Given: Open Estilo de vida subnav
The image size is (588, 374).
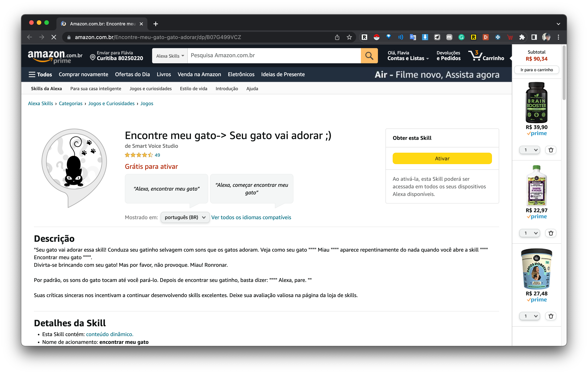Looking at the screenshot, I should coord(193,89).
